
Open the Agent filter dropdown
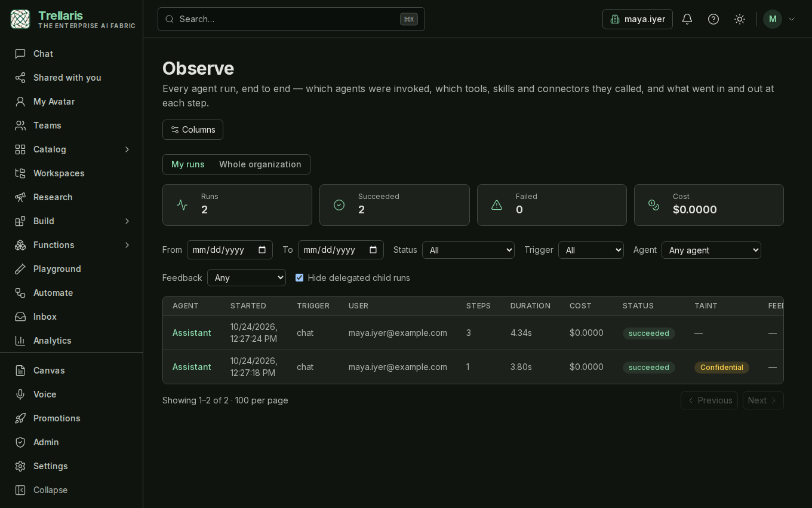pyautogui.click(x=711, y=250)
